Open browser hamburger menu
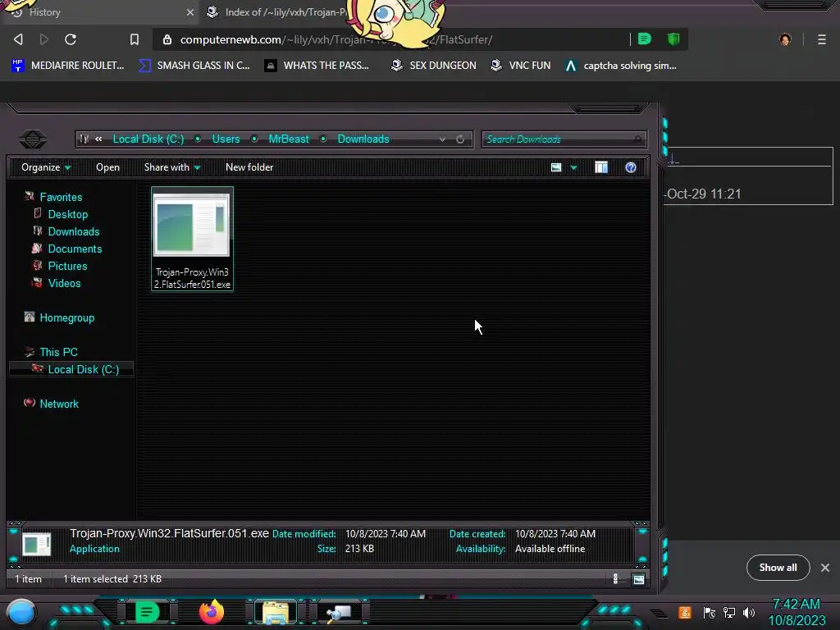 [822, 39]
